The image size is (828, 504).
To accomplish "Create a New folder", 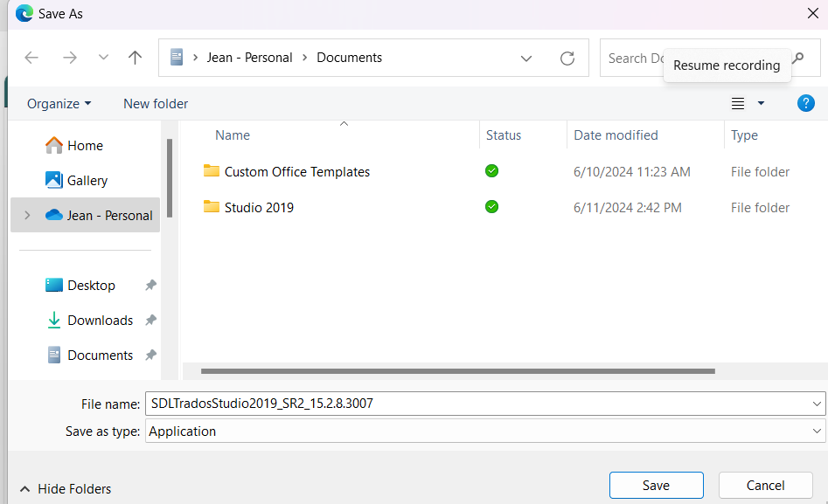I will pos(156,104).
